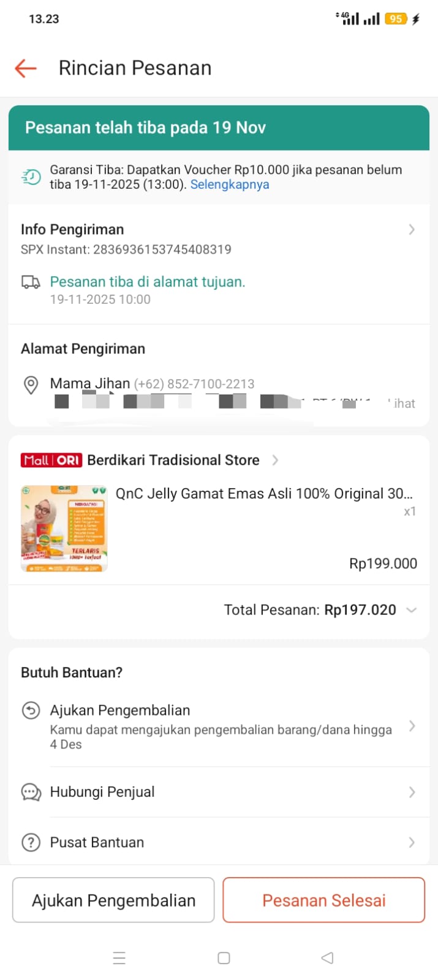Open the Hubungi Penjual option

[221, 792]
